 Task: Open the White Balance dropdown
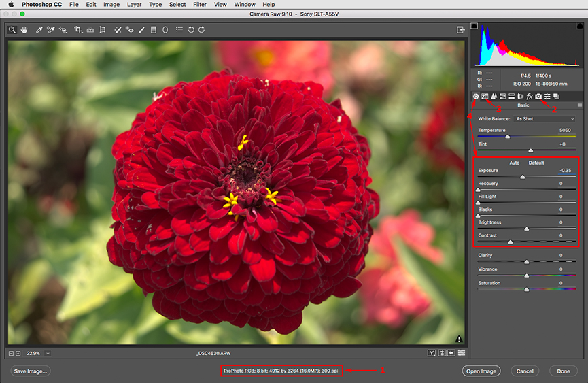click(x=544, y=119)
